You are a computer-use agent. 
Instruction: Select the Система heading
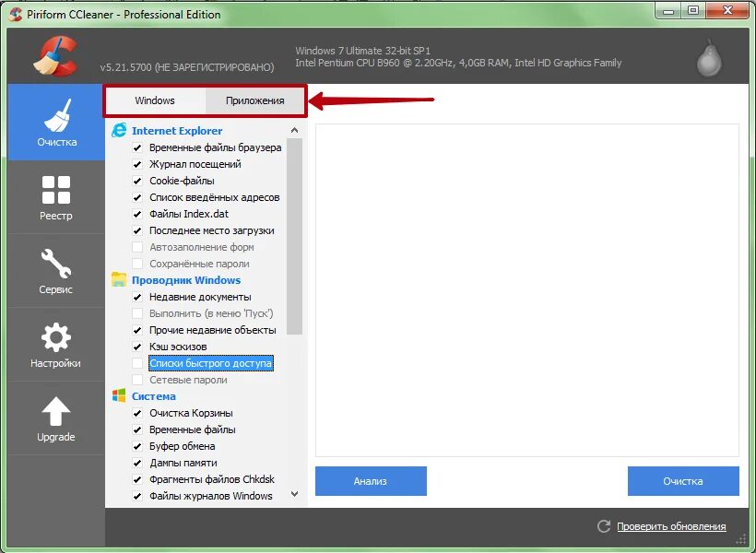(154, 396)
